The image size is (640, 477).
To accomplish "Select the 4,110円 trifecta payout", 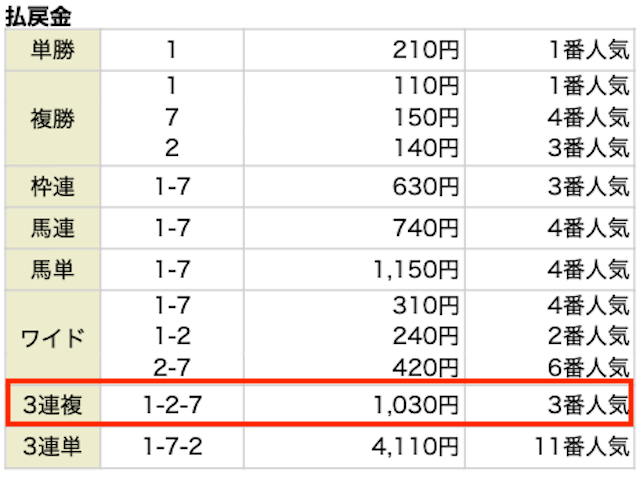I will (x=416, y=447).
